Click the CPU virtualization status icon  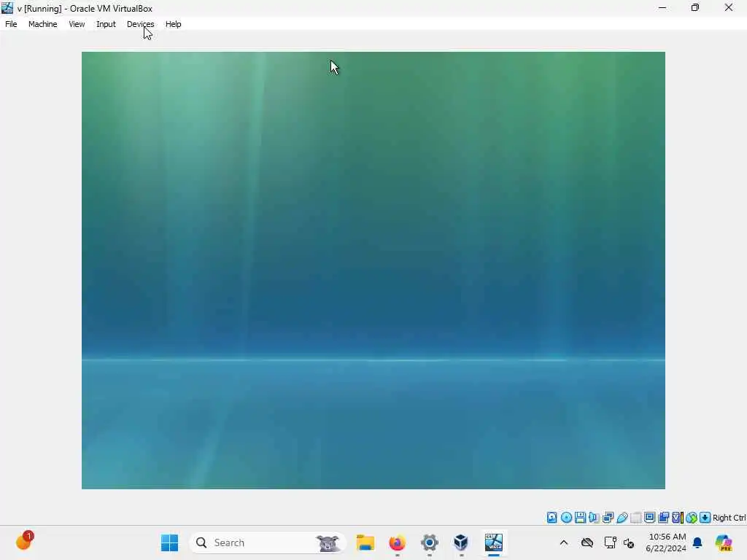pyautogui.click(x=678, y=518)
